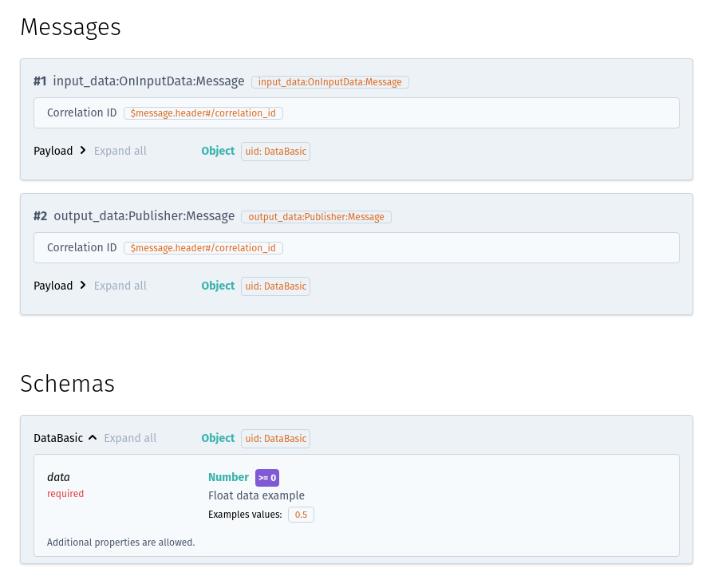Click Expand all in message #1 payload

pyautogui.click(x=120, y=151)
